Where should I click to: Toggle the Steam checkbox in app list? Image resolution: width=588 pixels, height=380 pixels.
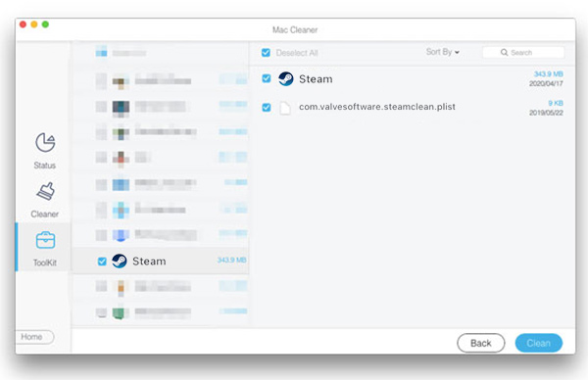[102, 261]
